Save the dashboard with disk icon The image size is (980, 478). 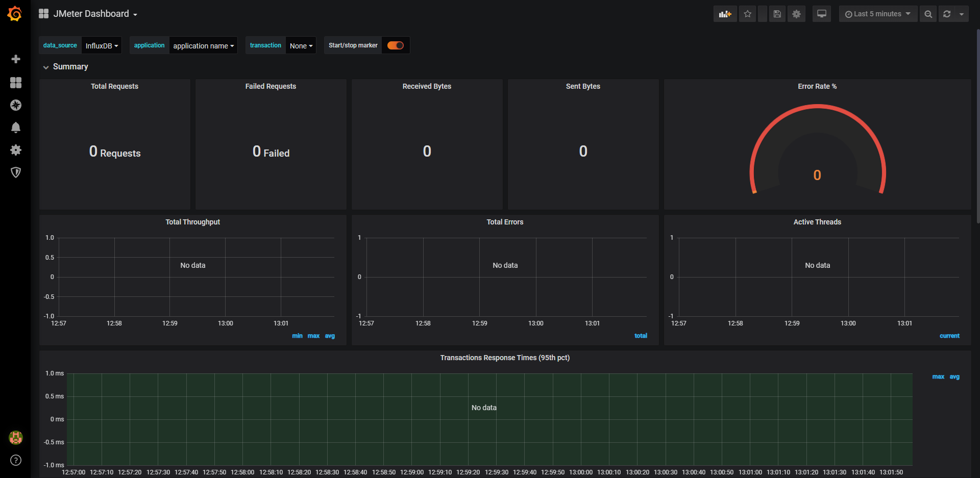tap(777, 14)
